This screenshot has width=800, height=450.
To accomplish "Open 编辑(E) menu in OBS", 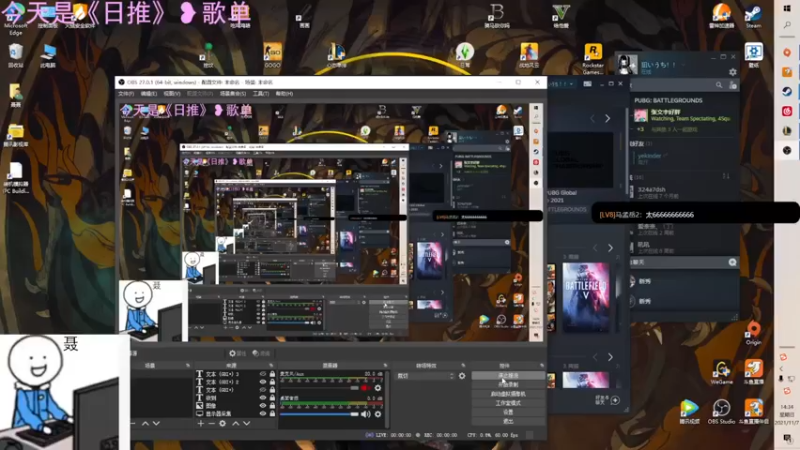I will pyautogui.click(x=148, y=94).
